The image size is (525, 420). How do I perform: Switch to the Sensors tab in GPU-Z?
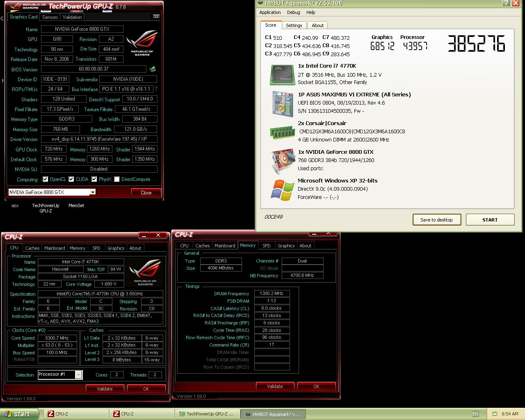click(x=50, y=17)
